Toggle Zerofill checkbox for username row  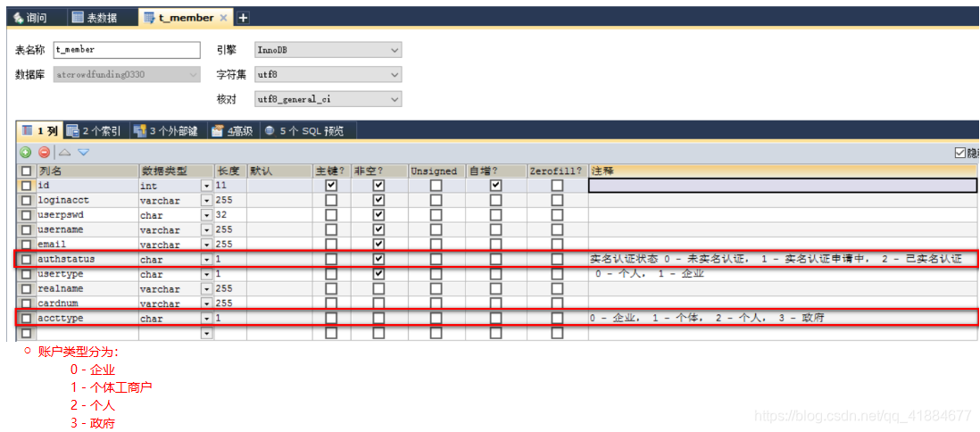coord(557,229)
